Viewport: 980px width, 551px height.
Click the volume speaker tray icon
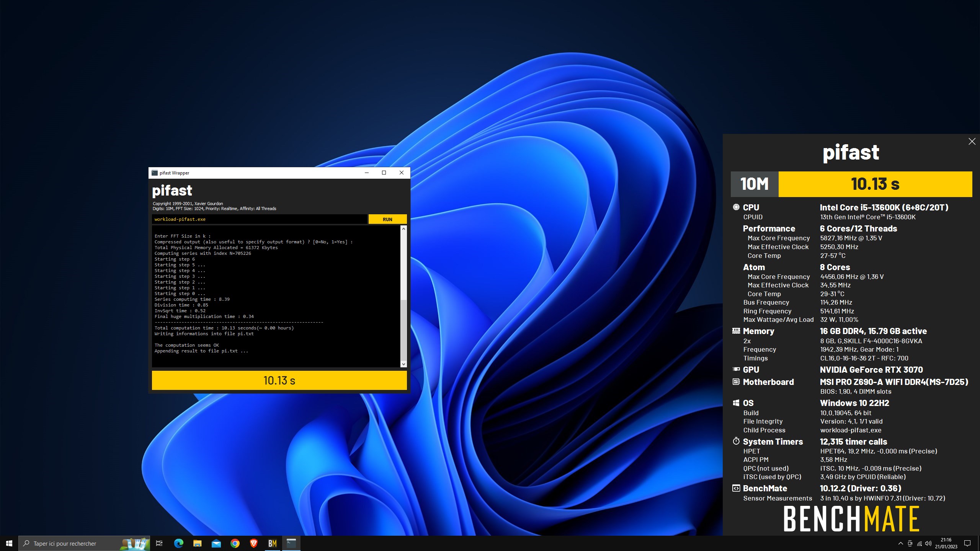928,544
